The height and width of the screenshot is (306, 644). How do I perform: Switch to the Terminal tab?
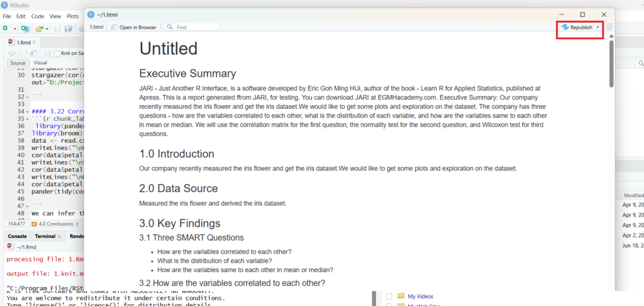click(45, 236)
